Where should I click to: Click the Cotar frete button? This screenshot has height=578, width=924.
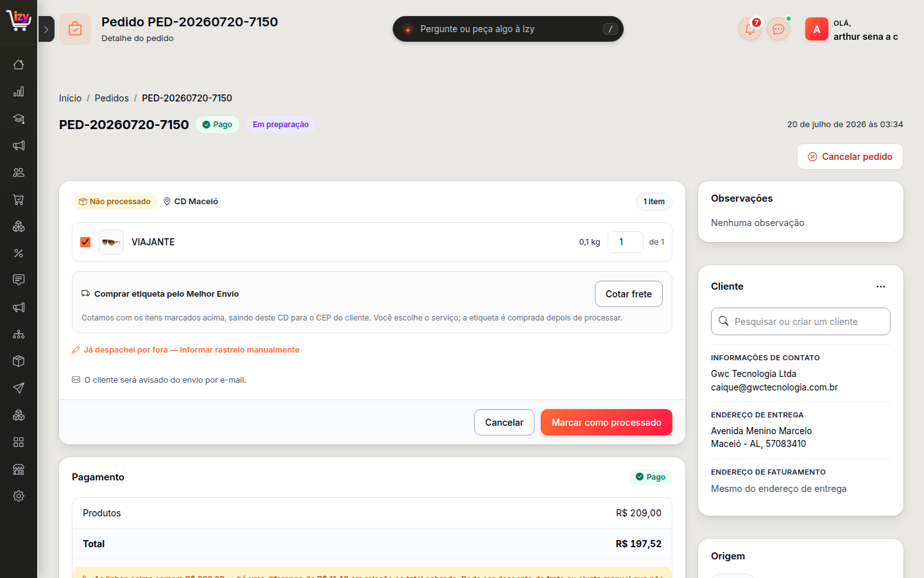point(629,294)
